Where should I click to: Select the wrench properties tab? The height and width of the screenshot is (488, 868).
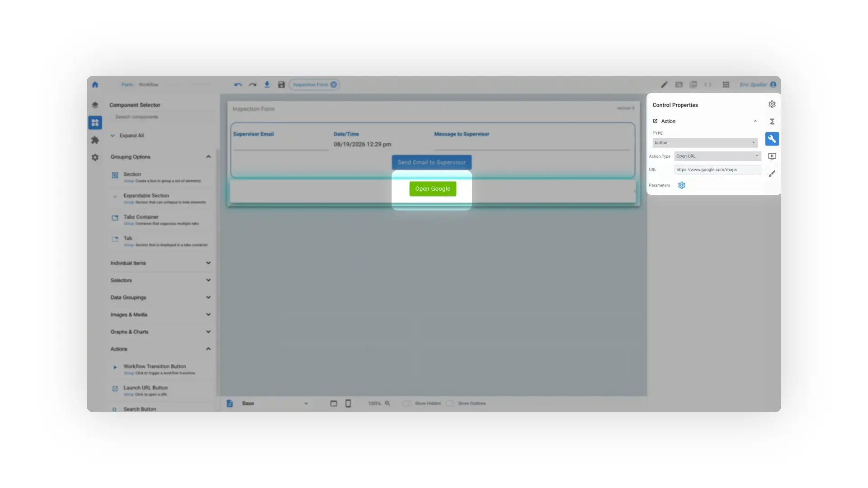pyautogui.click(x=772, y=139)
